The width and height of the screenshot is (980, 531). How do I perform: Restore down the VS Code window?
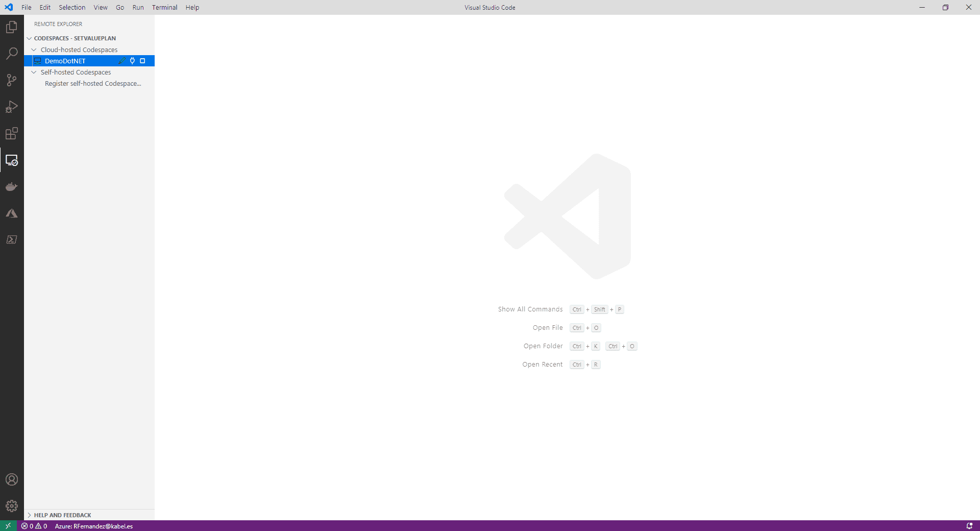[x=945, y=7]
